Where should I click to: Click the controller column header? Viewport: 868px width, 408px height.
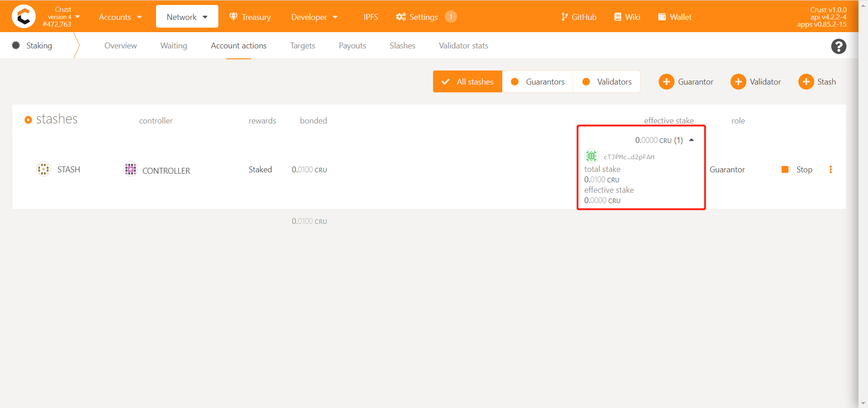pyautogui.click(x=156, y=121)
